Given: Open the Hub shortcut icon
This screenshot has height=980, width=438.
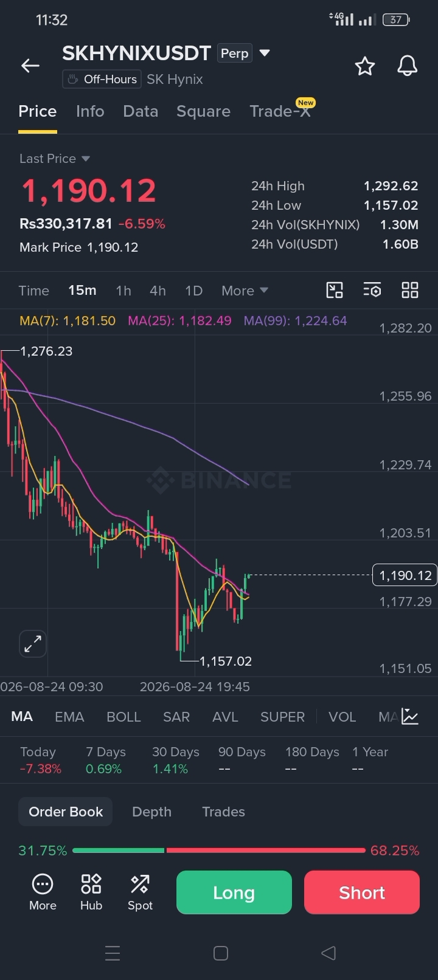Looking at the screenshot, I should (x=91, y=892).
